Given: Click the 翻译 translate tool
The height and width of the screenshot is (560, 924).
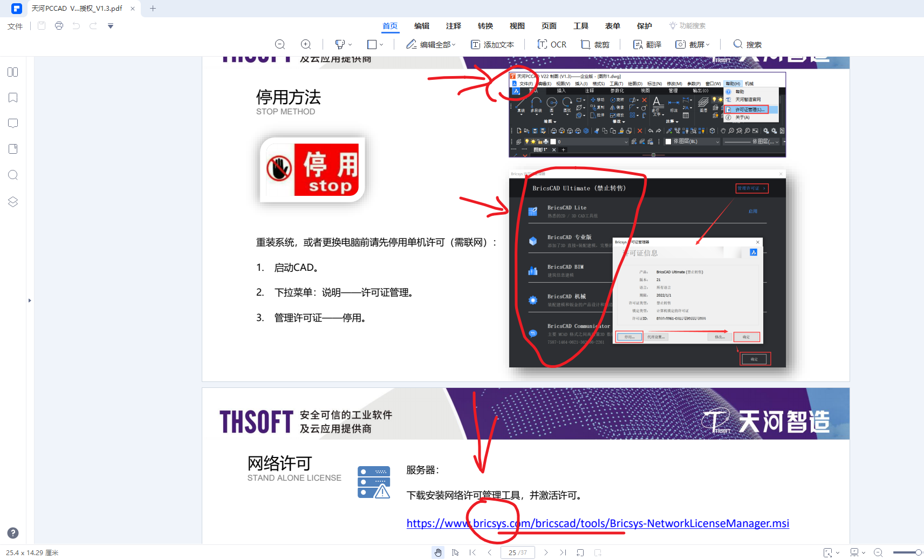Looking at the screenshot, I should click(x=647, y=44).
